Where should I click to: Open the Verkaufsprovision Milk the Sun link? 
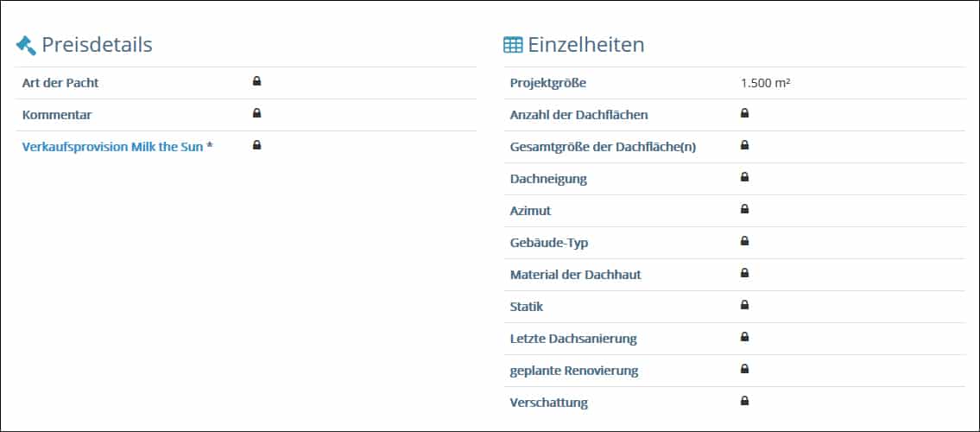click(x=112, y=147)
